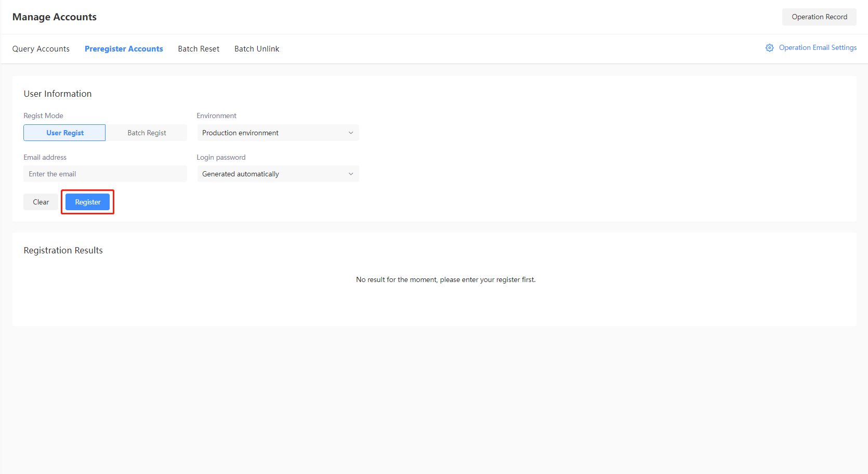Image resolution: width=868 pixels, height=474 pixels.
Task: Click the Registration Results heading
Action: (63, 250)
